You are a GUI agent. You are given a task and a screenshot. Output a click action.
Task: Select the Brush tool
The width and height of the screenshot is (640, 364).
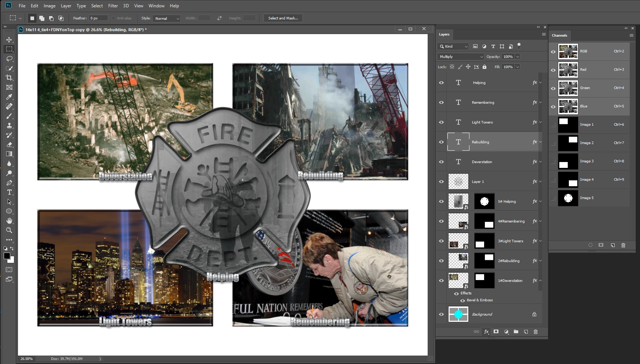pyautogui.click(x=9, y=116)
